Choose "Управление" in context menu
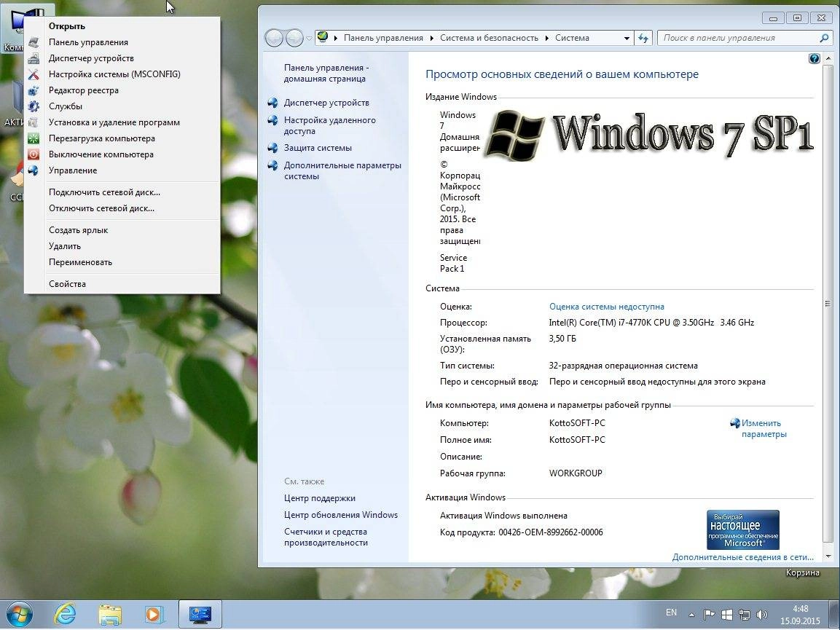The image size is (840, 630). pos(122,171)
